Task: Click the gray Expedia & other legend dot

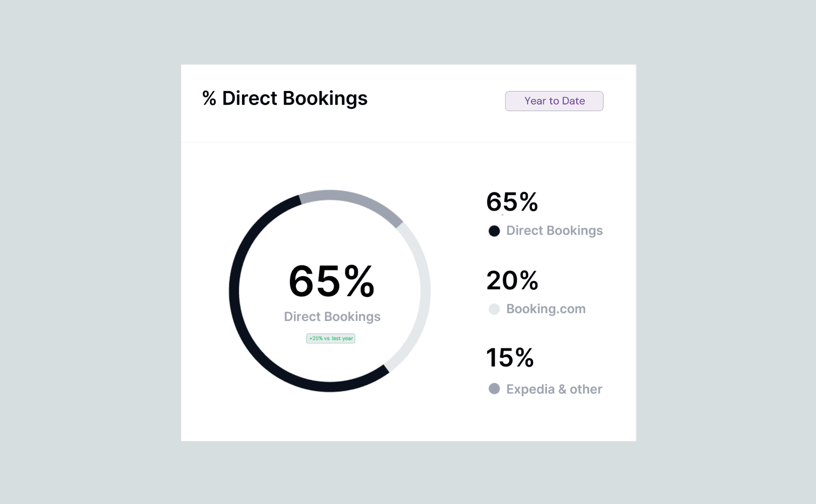Action: click(x=494, y=389)
